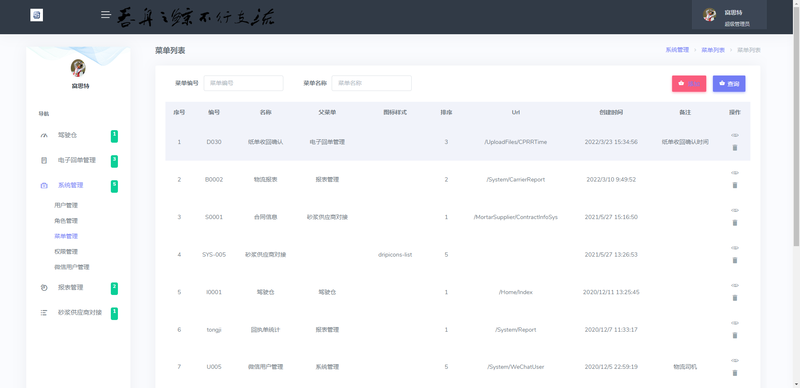Image resolution: width=800 pixels, height=388 pixels.
Task: Delete the U005 row with its trash icon
Action: (x=735, y=373)
